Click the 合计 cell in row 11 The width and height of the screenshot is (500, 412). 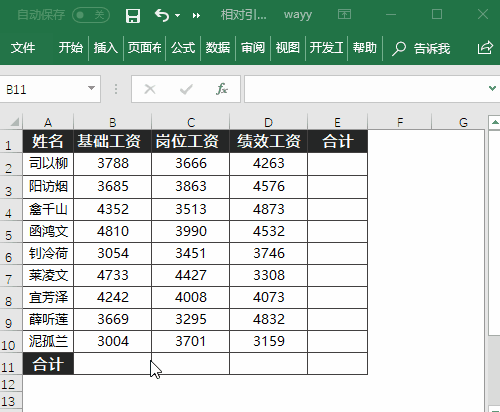click(48, 364)
